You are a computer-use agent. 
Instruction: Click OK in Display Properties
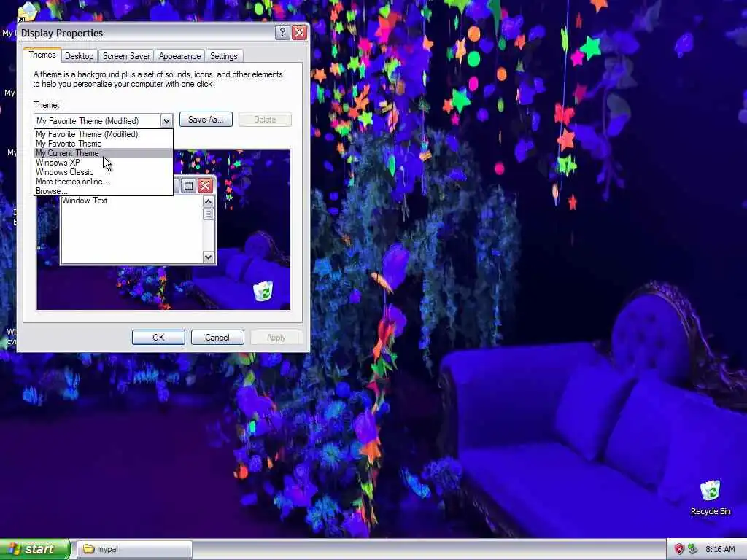click(x=158, y=337)
